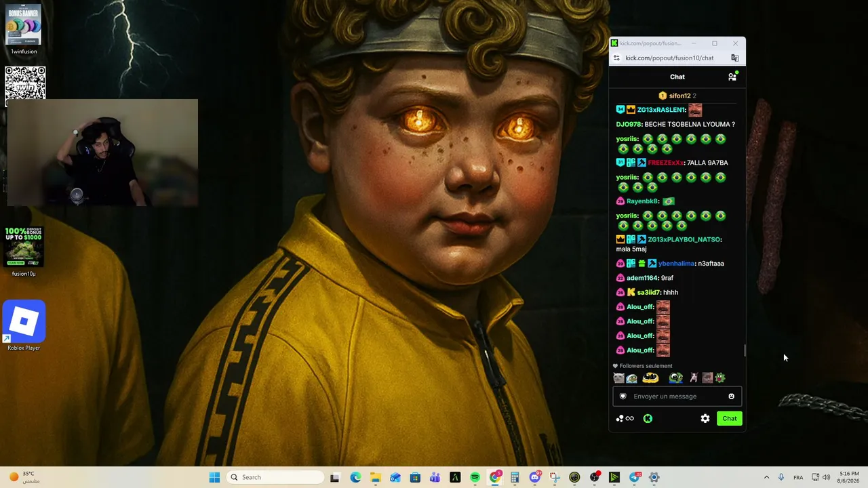This screenshot has height=488, width=868.
Task: Open Outlook from the taskbar
Action: click(x=395, y=477)
